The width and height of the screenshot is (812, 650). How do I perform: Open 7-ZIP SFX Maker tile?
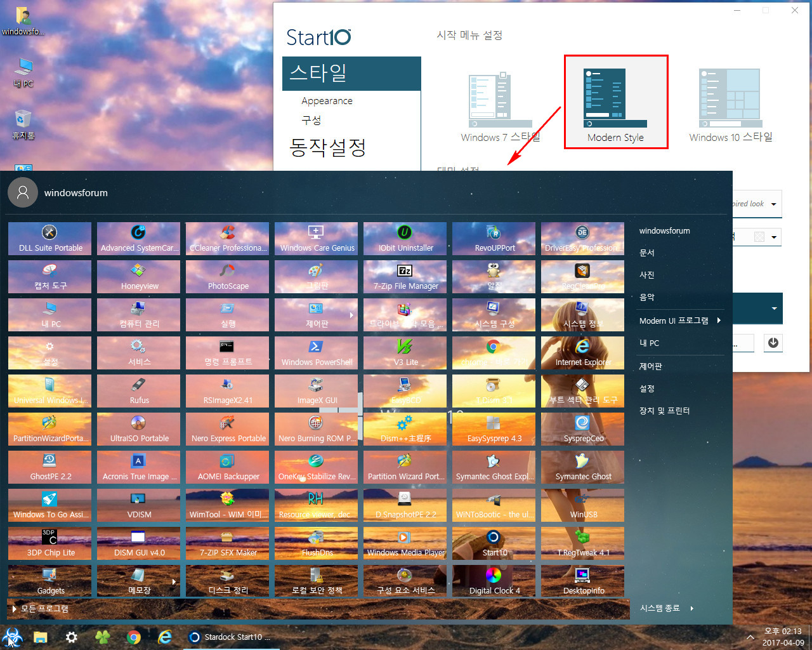pos(228,543)
